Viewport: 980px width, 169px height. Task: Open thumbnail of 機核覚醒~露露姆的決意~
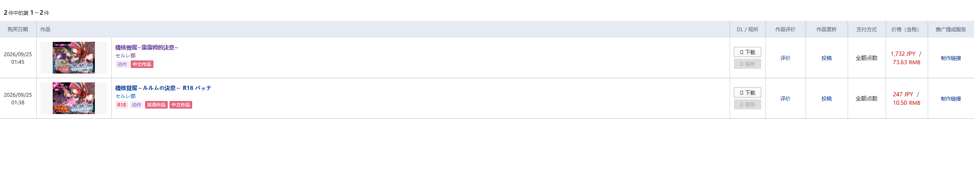click(74, 57)
